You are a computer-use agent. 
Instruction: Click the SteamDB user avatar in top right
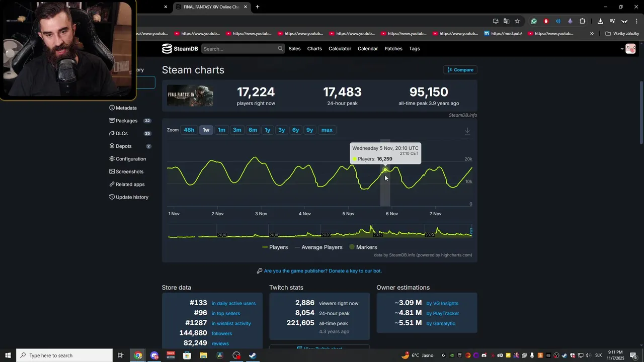pos(630,49)
